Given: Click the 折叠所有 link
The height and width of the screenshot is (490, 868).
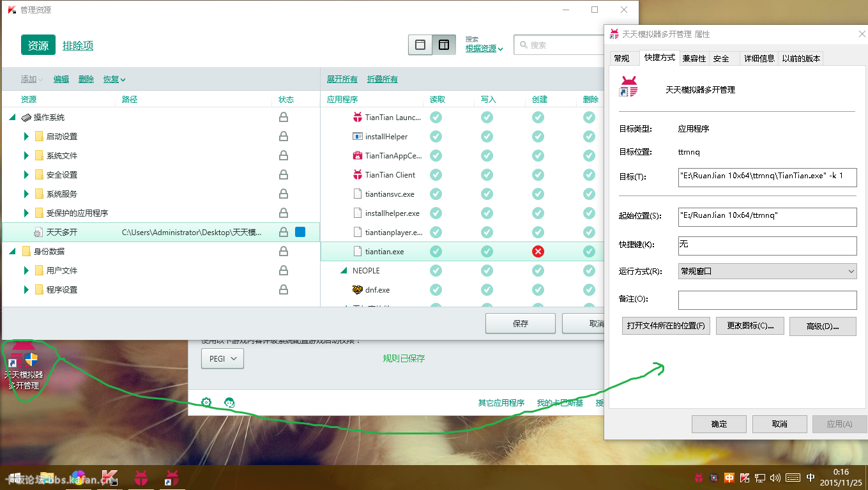Looking at the screenshot, I should (383, 80).
